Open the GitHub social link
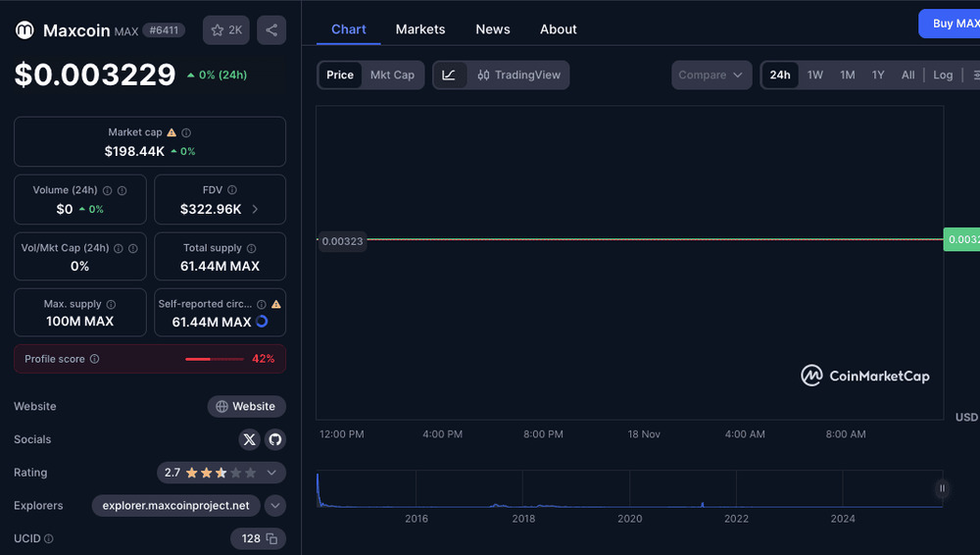Image resolution: width=980 pixels, height=555 pixels. (274, 439)
